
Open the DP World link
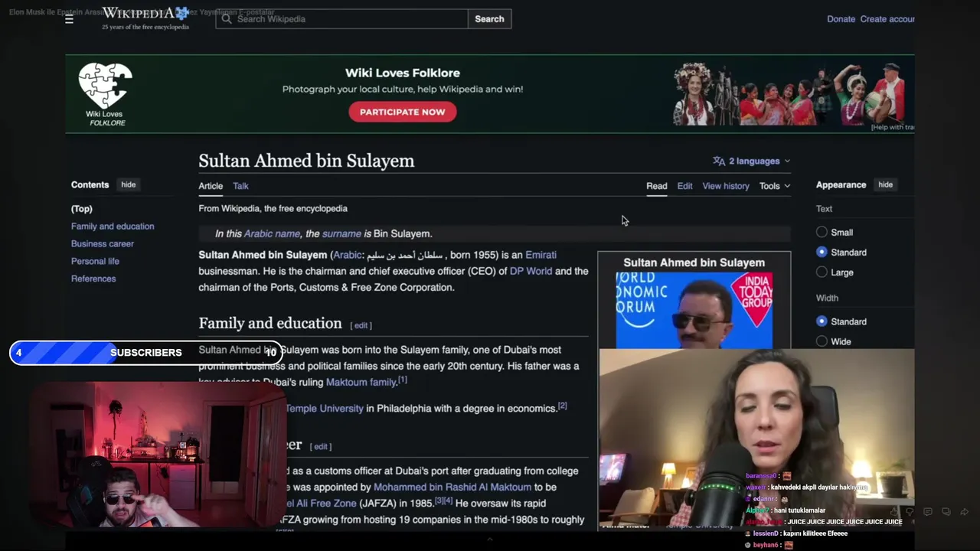tap(531, 271)
